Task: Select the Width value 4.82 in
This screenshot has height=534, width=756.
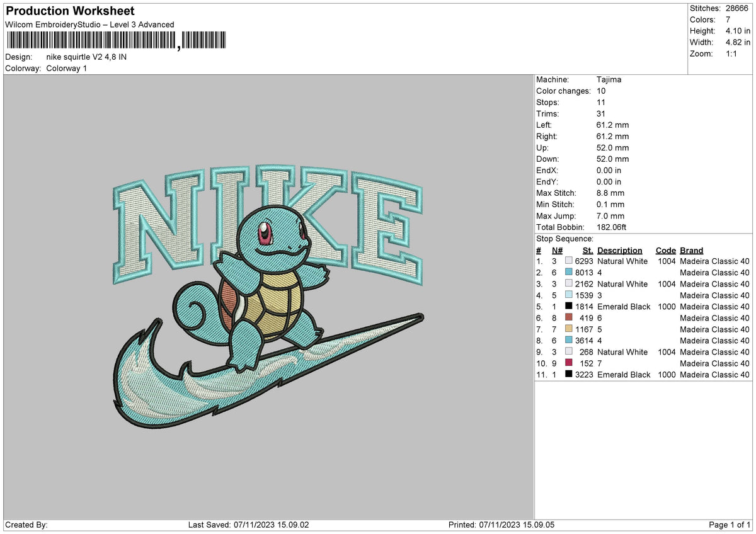Action: coord(736,42)
